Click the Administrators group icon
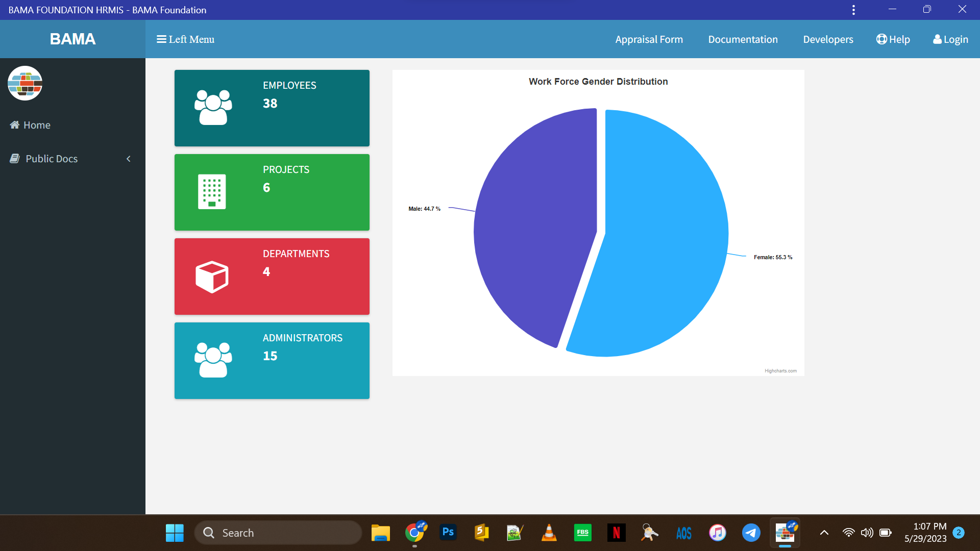 pyautogui.click(x=213, y=360)
